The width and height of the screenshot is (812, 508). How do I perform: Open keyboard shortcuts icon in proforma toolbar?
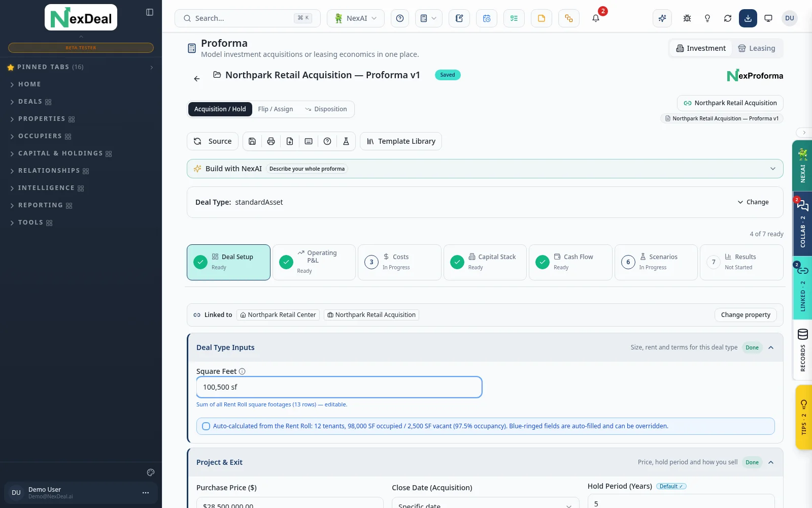click(x=309, y=141)
